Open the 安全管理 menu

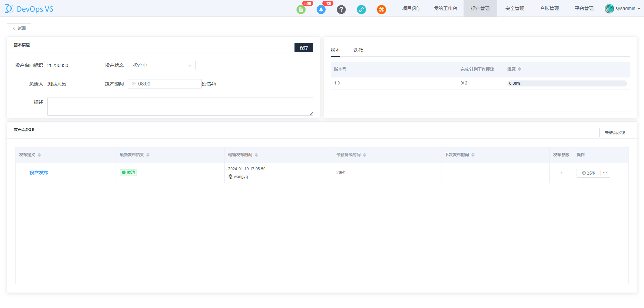point(515,8)
